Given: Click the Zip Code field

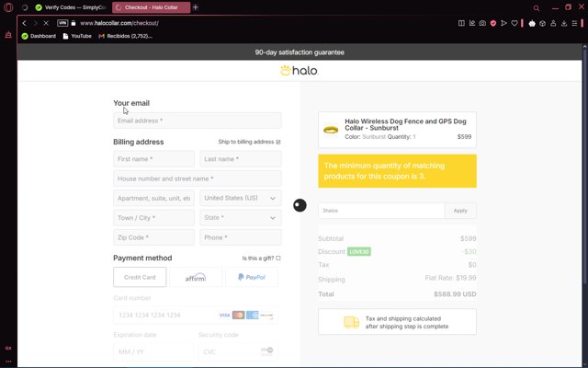Looking at the screenshot, I should (153, 237).
